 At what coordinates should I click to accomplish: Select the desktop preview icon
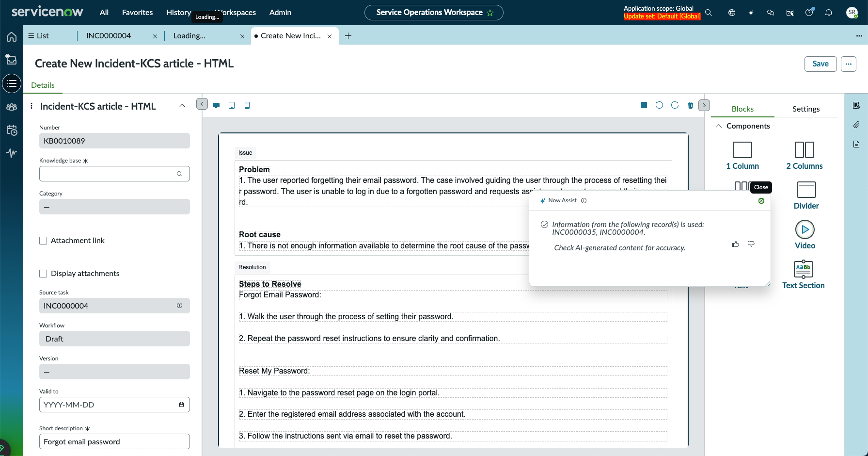click(x=216, y=105)
